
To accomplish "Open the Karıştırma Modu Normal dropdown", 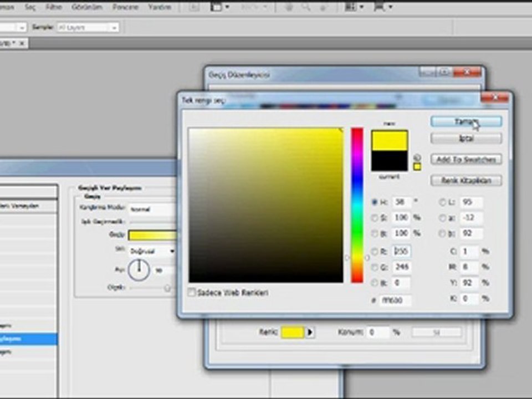I will pyautogui.click(x=153, y=209).
